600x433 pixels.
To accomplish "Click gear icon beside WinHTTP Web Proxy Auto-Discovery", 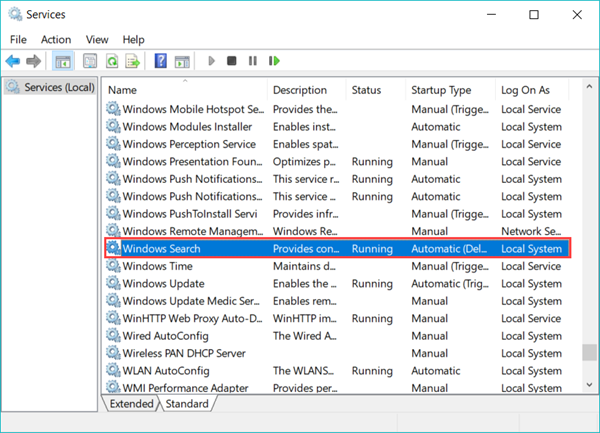I will point(113,317).
